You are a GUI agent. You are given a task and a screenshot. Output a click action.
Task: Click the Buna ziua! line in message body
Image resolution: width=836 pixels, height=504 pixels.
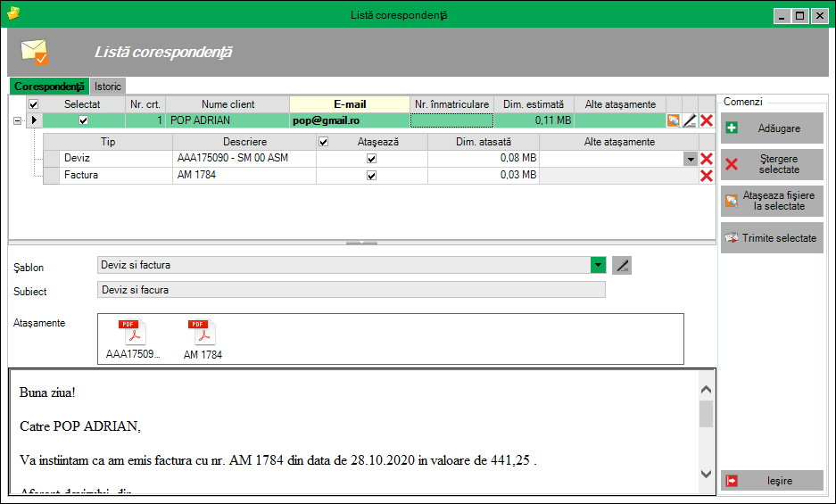click(47, 392)
